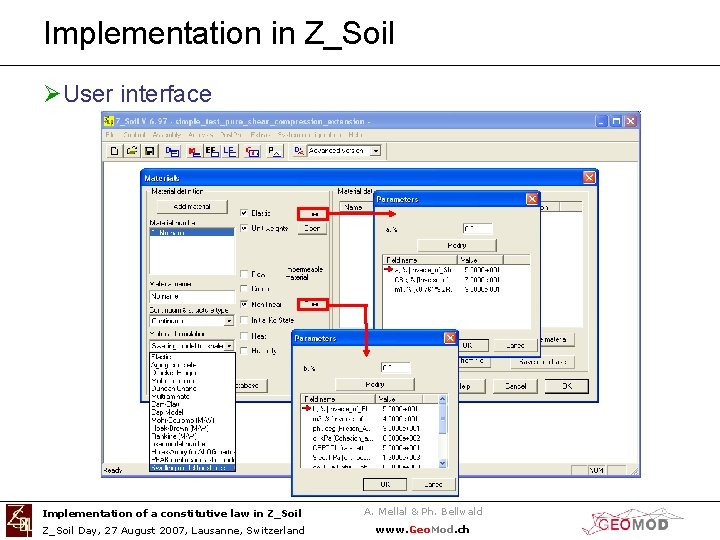Image resolution: width=720 pixels, height=540 pixels.
Task: Click the Open folder toolbar icon
Action: 132,151
